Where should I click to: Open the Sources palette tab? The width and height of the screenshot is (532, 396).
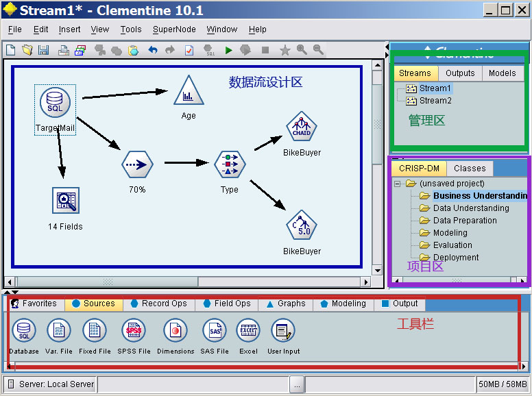[94, 304]
